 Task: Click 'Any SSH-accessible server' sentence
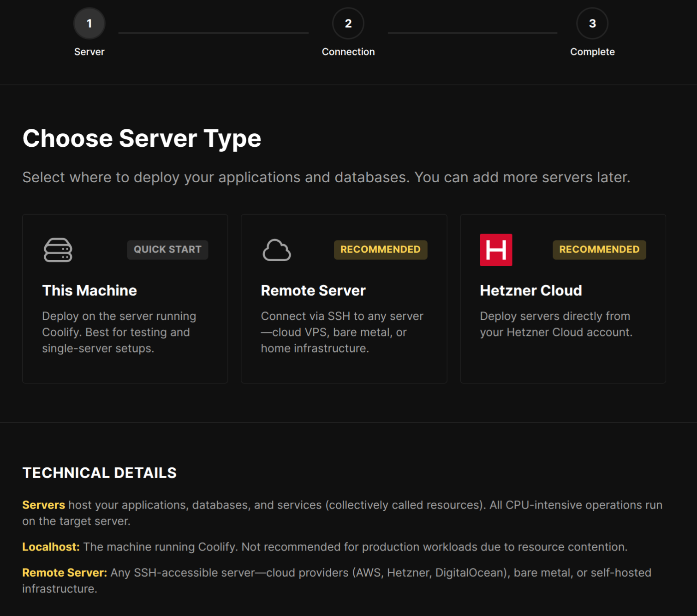[x=337, y=580]
